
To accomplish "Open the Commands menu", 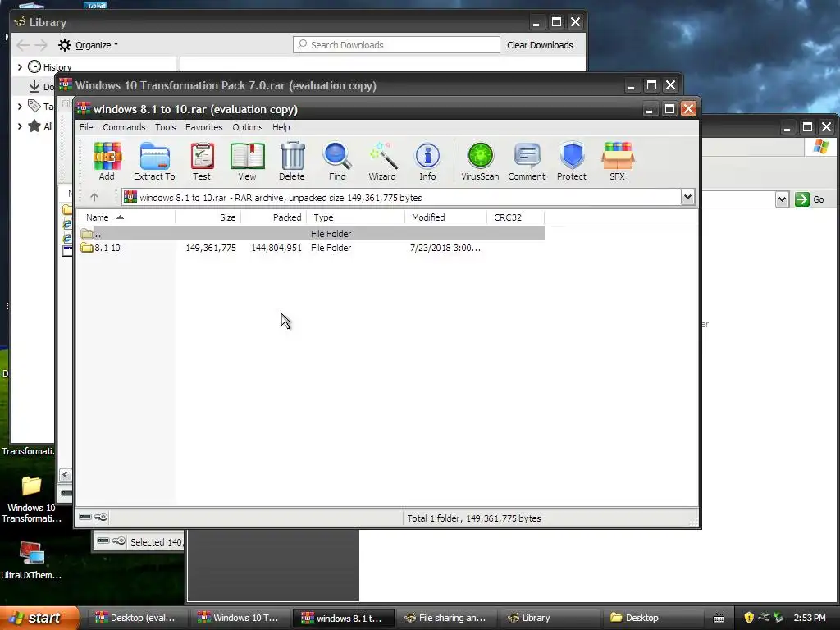I will pyautogui.click(x=124, y=127).
